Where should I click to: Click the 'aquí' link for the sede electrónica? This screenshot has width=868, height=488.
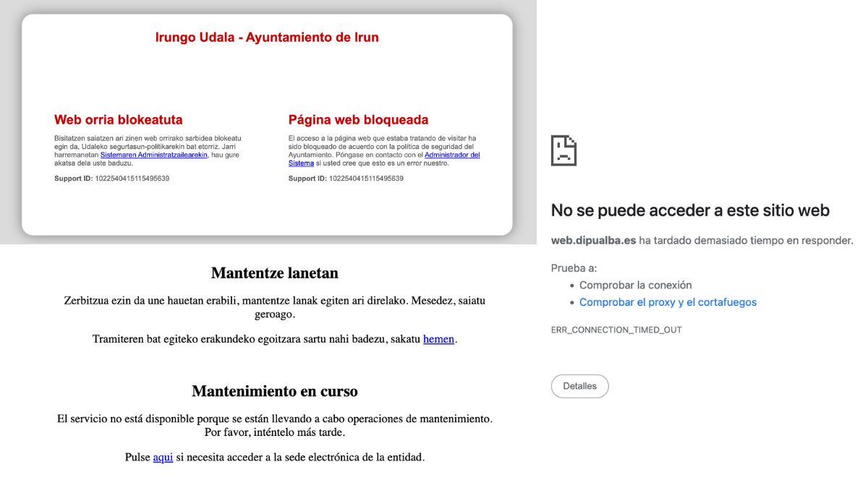163,457
